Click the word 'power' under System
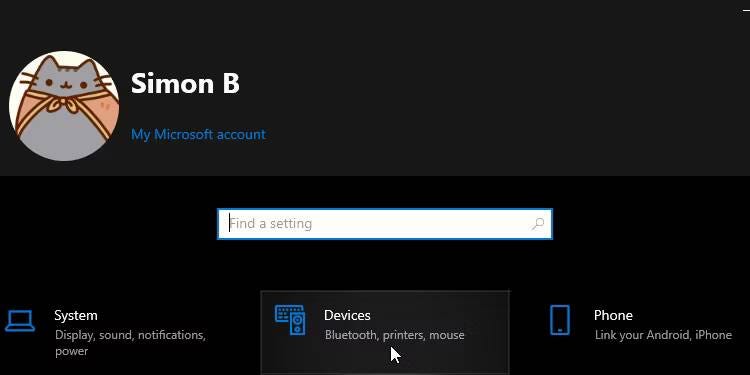Image resolution: width=750 pixels, height=375 pixels. (x=71, y=352)
